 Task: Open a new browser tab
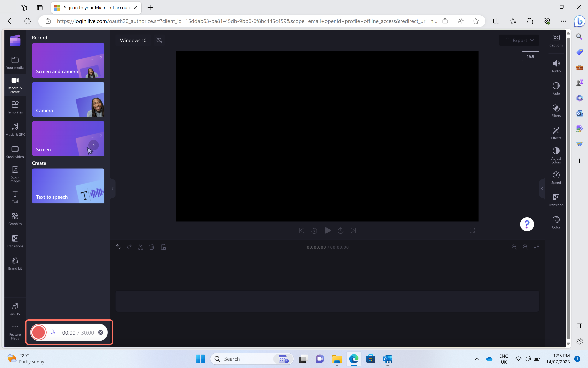click(150, 8)
